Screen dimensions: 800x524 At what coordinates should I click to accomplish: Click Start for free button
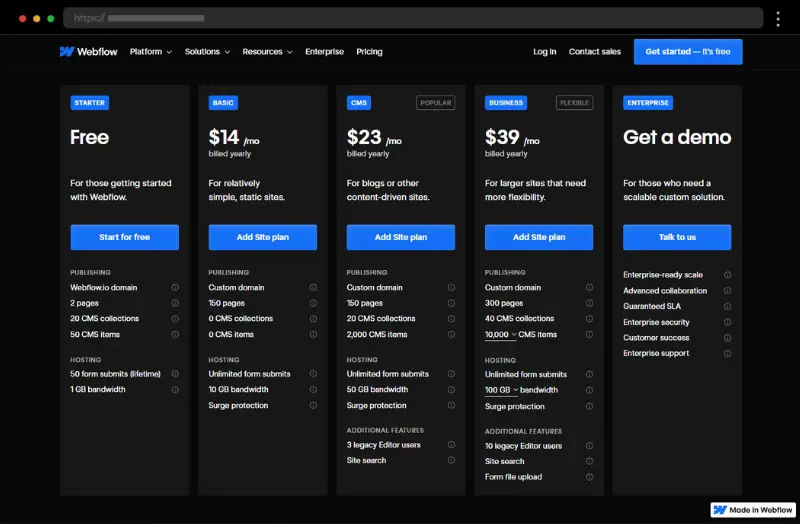pos(124,237)
